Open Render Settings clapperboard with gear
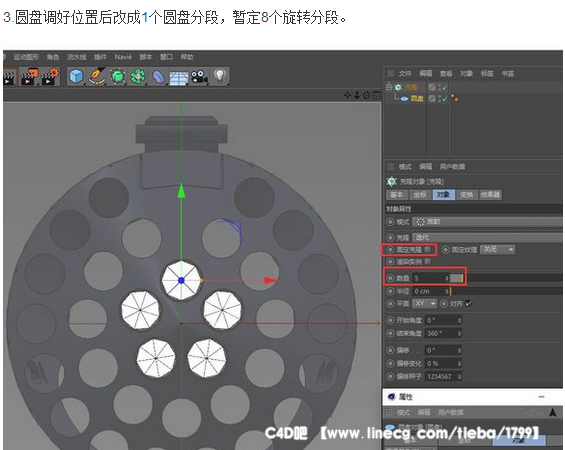The image size is (565, 450). pos(51,77)
